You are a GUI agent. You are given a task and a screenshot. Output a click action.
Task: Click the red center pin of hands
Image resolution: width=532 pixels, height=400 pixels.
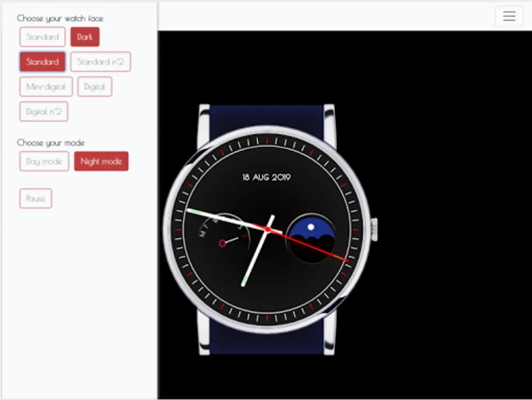(268, 230)
